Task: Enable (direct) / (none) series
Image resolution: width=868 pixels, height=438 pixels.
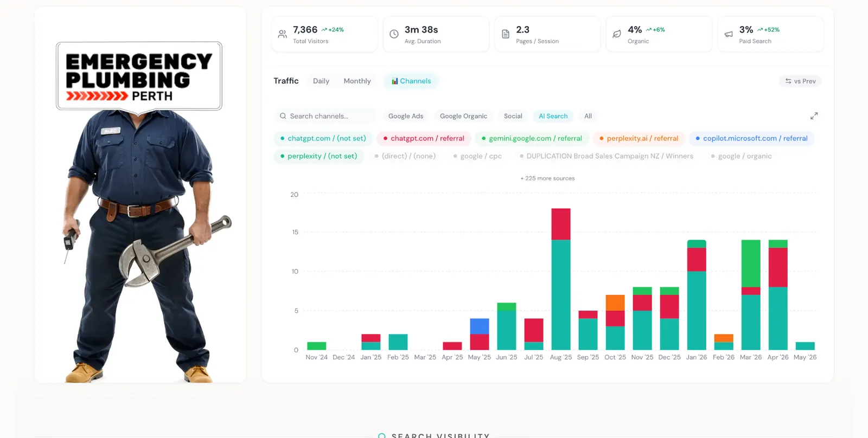Action: [405, 156]
